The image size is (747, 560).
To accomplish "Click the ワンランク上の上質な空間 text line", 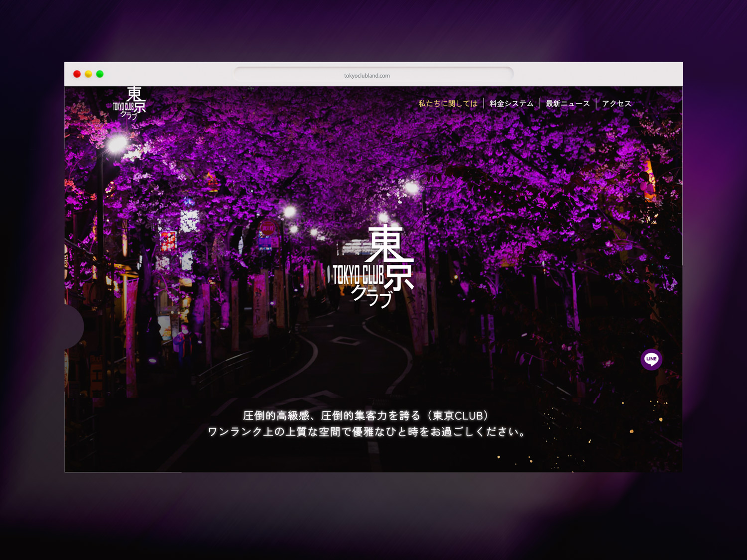I will point(367,432).
